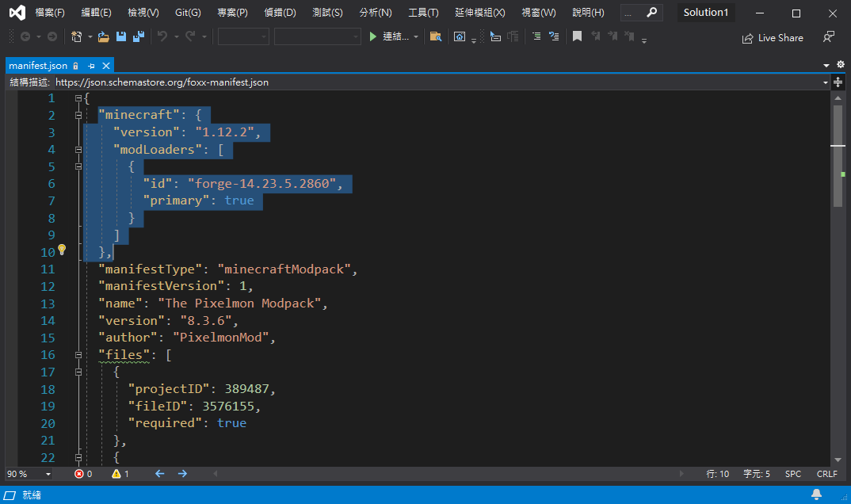851x504 pixels.
Task: Click the Undo arrow icon
Action: (x=162, y=36)
